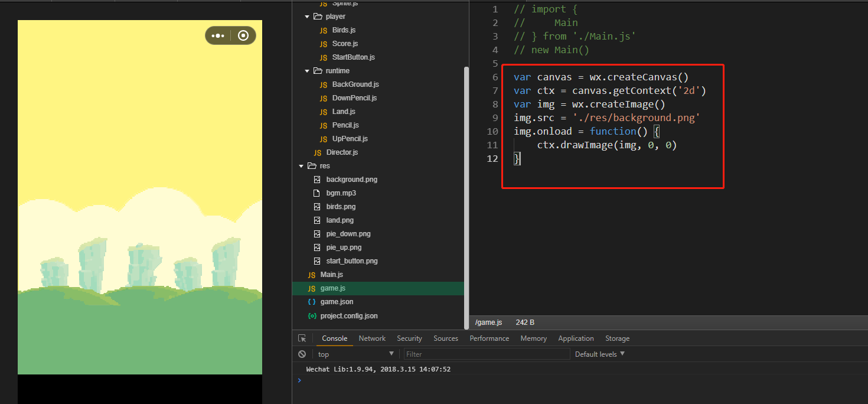868x404 pixels.
Task: Click the braces icon beside game.json
Action: (312, 302)
